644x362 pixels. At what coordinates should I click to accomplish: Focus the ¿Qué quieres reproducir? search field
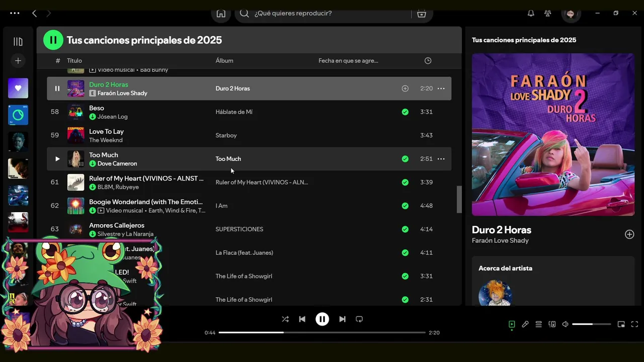pos(332,14)
